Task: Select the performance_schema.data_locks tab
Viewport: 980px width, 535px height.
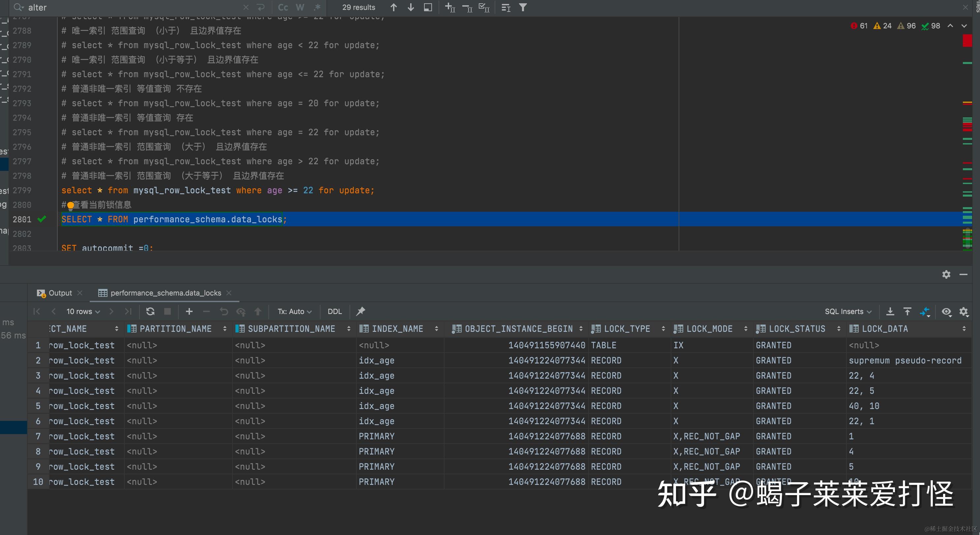Action: pos(166,293)
